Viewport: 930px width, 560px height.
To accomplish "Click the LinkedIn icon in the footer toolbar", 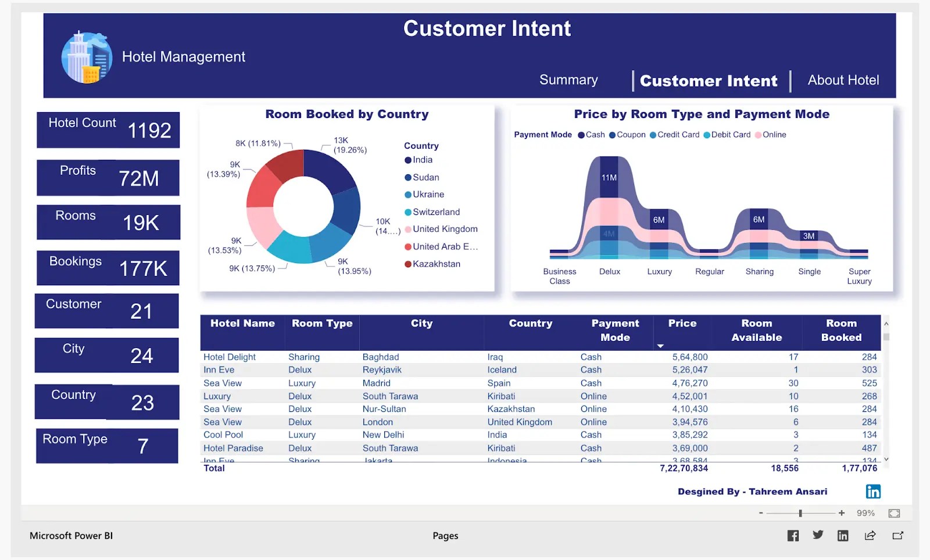I will (843, 535).
